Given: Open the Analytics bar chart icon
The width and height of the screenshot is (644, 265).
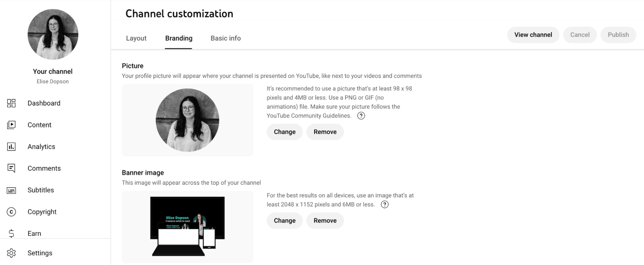Looking at the screenshot, I should pos(11,147).
